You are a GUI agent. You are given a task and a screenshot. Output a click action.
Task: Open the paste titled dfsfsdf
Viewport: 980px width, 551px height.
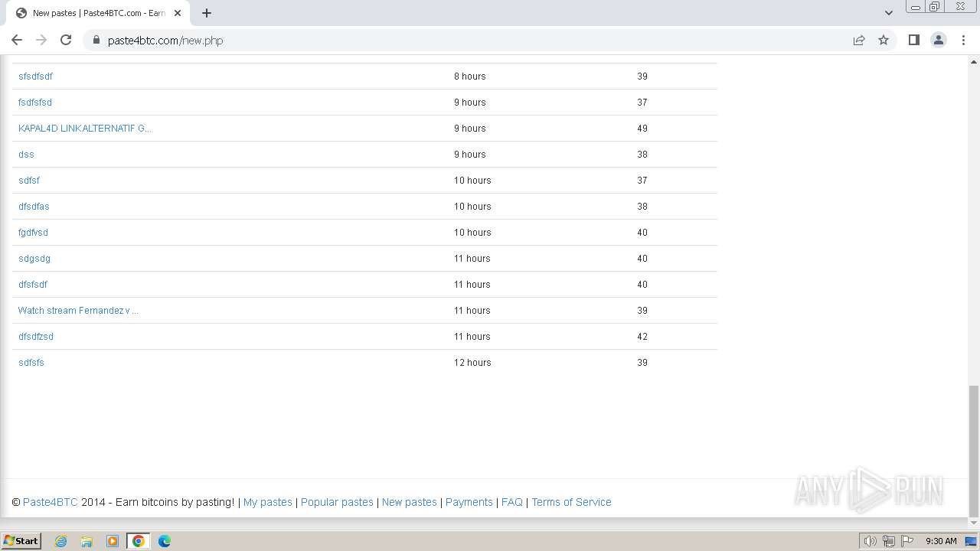coord(33,285)
